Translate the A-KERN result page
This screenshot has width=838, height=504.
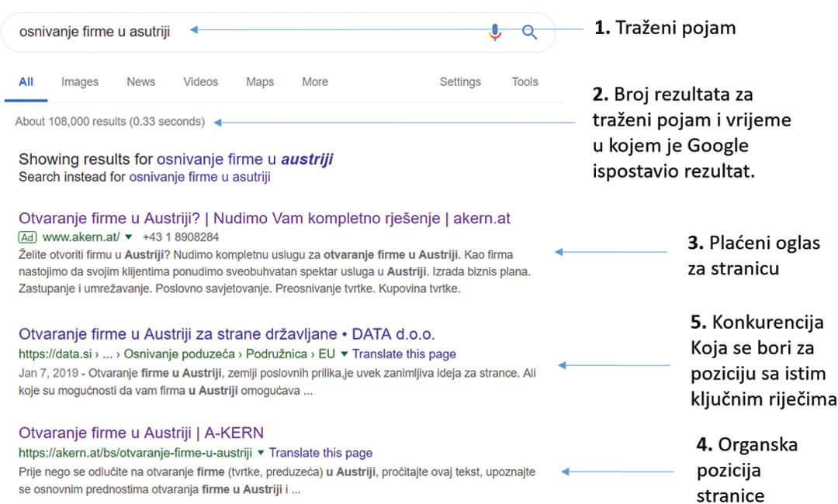(x=320, y=453)
